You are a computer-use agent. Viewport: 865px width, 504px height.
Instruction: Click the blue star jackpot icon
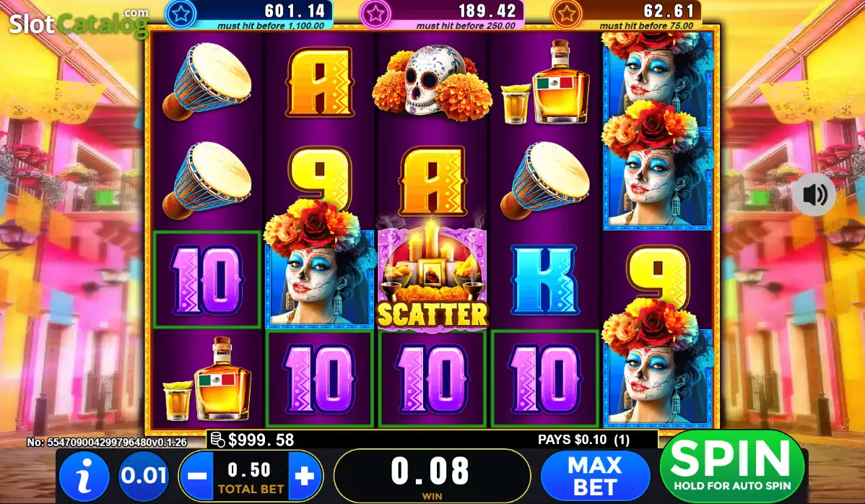coord(181,14)
